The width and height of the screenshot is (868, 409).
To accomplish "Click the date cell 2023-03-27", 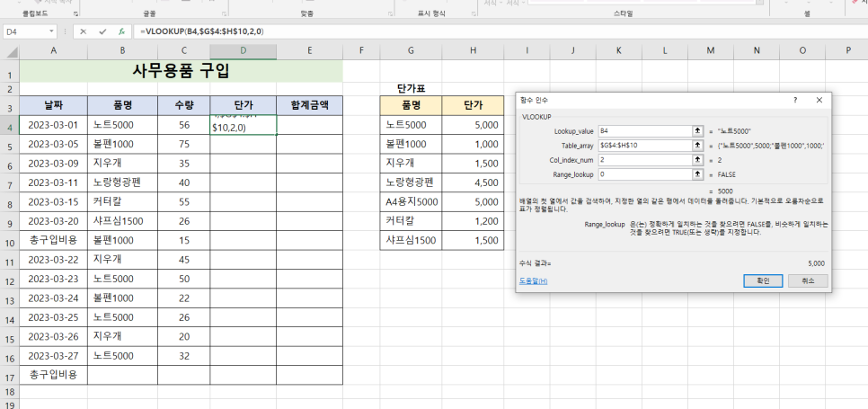I will (x=53, y=355).
